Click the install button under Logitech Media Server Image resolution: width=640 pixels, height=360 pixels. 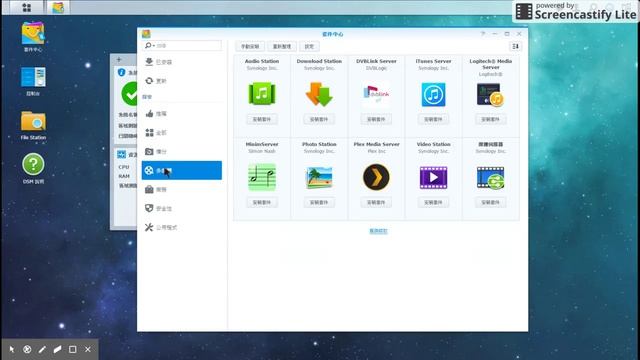pos(490,119)
